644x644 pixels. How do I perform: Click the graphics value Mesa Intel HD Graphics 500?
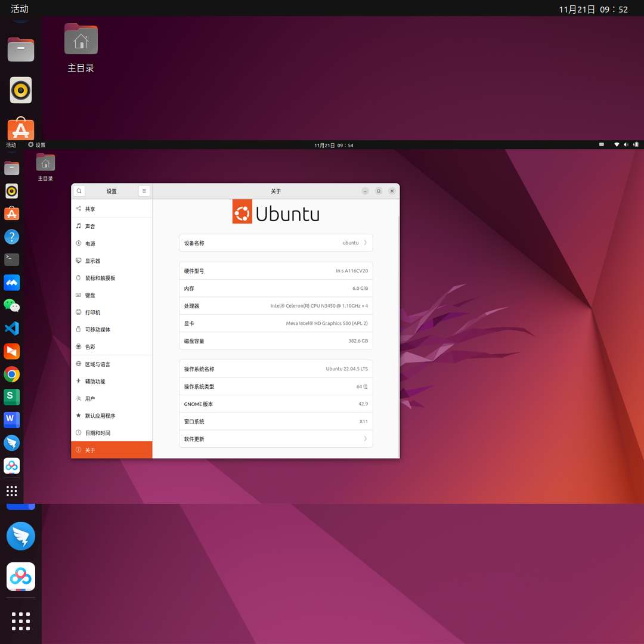(x=327, y=323)
